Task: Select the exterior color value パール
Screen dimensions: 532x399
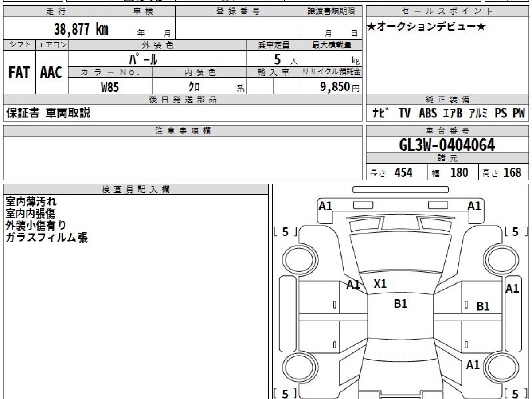Action: (x=143, y=59)
